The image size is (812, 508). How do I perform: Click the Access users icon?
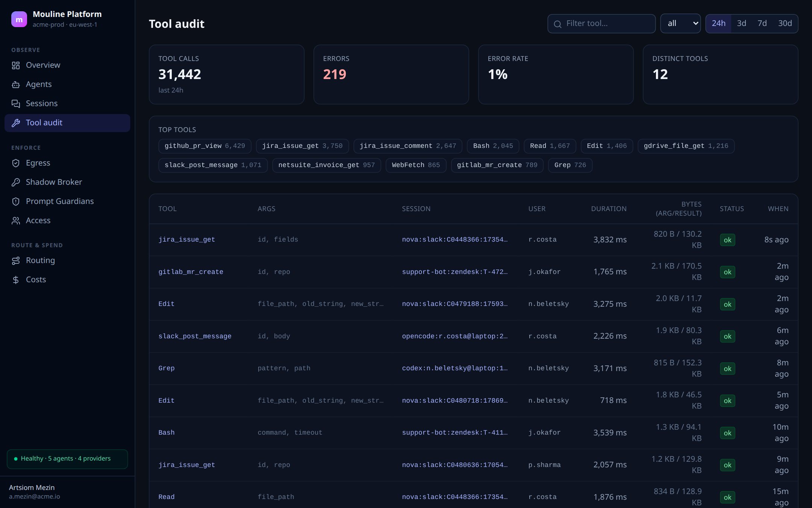16,221
